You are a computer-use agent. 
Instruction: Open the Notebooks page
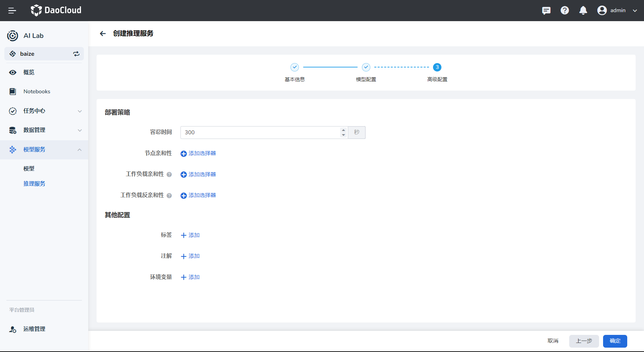(37, 92)
